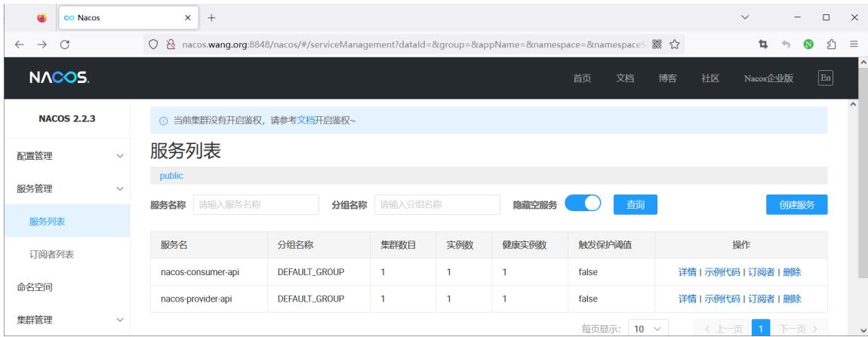
Task: Click the shield tracking protection icon
Action: coord(154,44)
